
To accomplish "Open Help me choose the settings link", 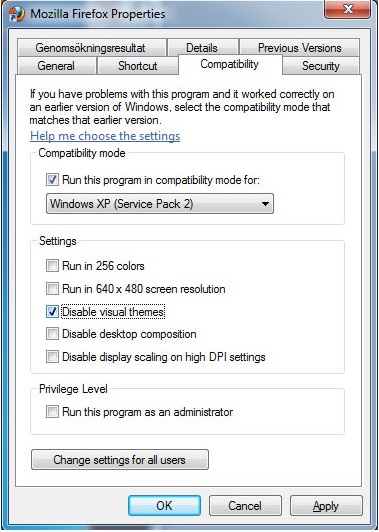I will pyautogui.click(x=105, y=136).
